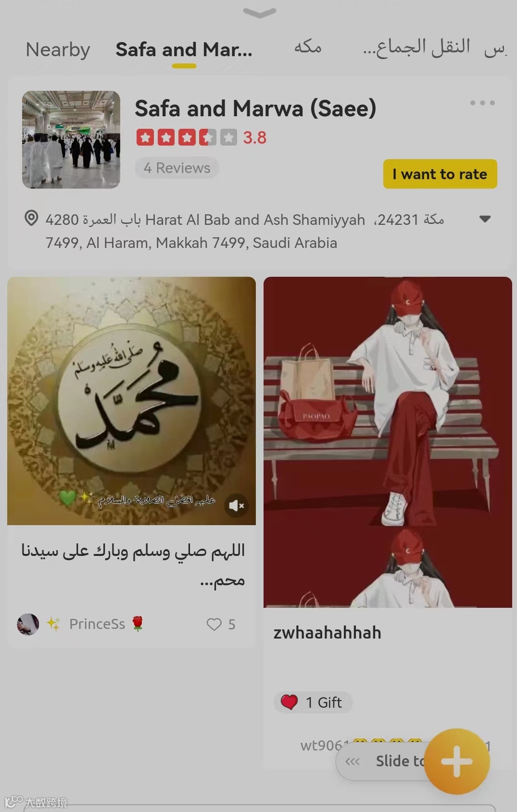The width and height of the screenshot is (517, 812).
Task: Open the Safa and Marwa place thumbnail
Action: coord(71,139)
